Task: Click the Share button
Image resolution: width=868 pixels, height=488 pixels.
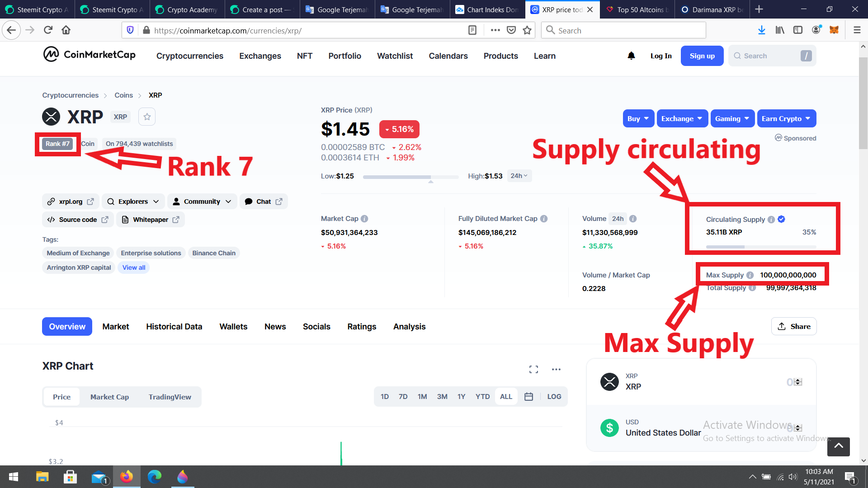Action: pyautogui.click(x=794, y=327)
